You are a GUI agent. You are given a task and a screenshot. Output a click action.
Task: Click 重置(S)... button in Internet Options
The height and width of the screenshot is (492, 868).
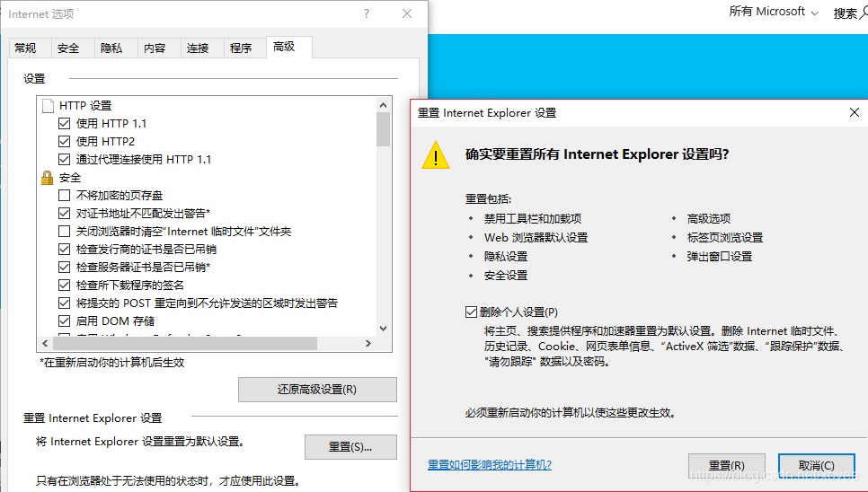(x=350, y=447)
